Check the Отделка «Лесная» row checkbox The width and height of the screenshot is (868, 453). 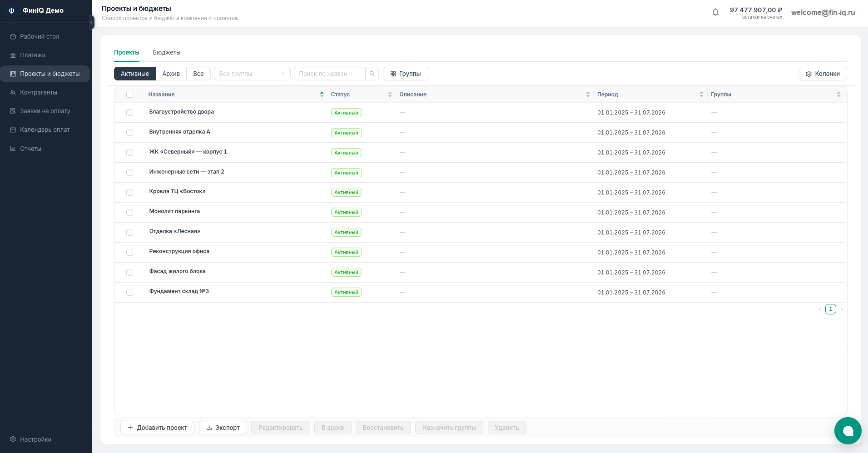(x=130, y=233)
